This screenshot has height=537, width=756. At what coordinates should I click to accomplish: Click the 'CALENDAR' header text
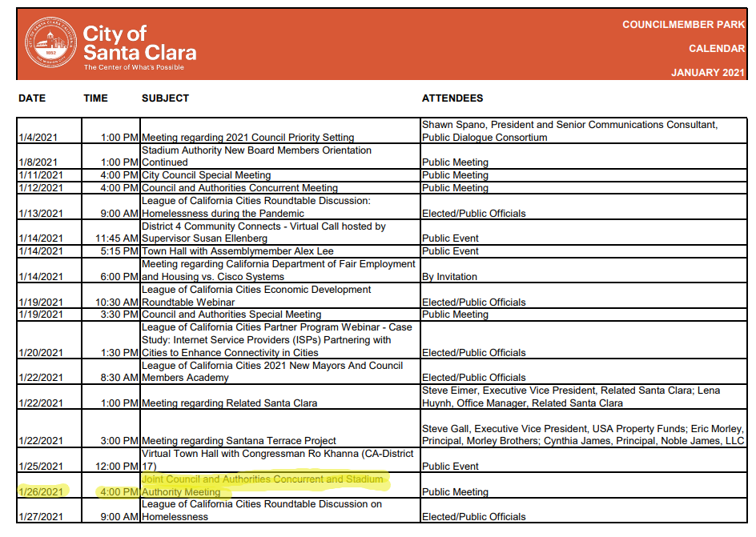[x=717, y=49]
